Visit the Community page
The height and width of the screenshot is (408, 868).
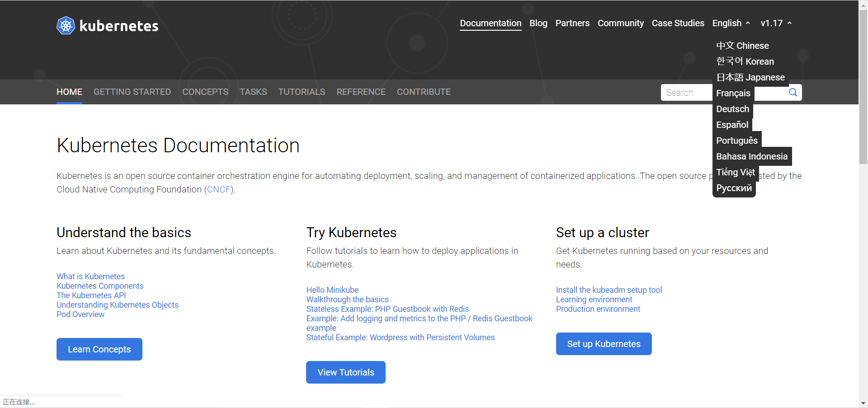621,23
